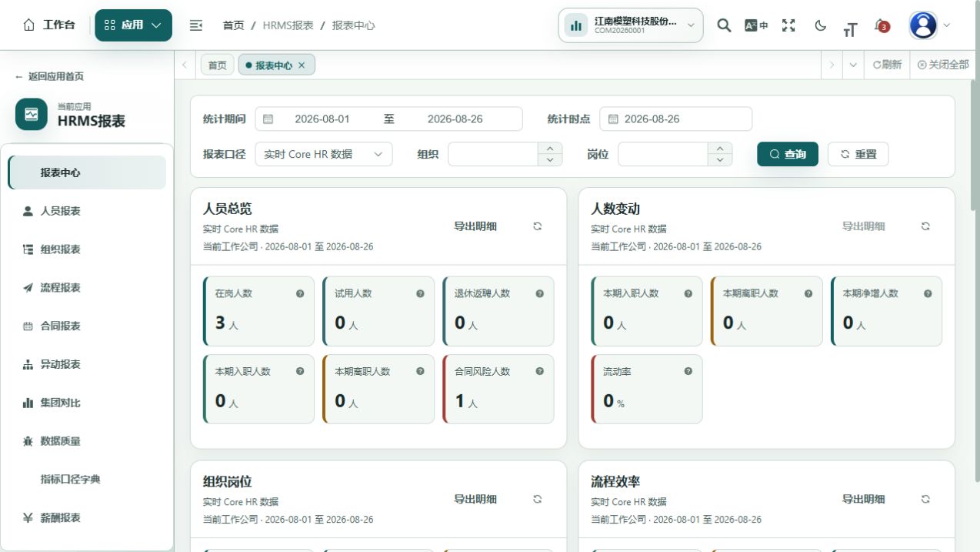Click start date 2026-08-01 field
The image size is (980, 552).
click(322, 119)
